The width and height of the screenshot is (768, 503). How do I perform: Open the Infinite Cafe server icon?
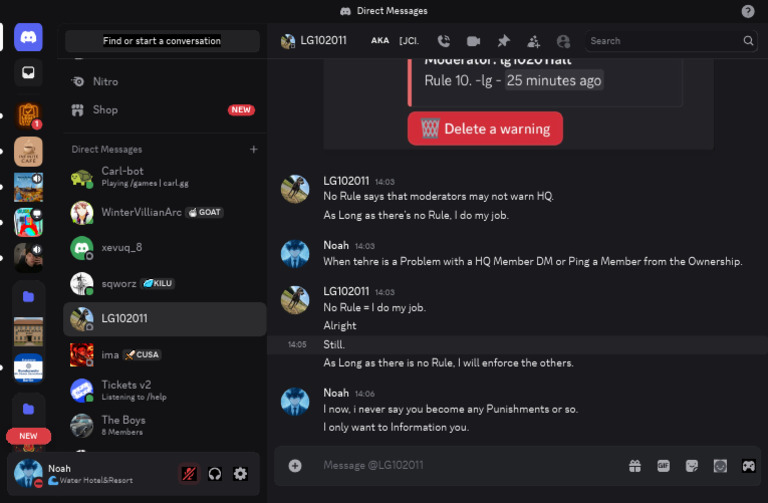pos(28,152)
